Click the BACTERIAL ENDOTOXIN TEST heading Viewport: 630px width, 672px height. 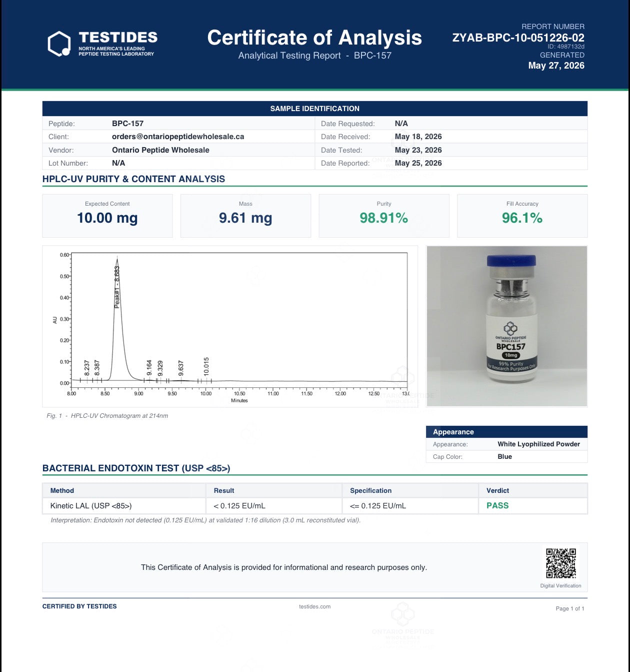[136, 468]
